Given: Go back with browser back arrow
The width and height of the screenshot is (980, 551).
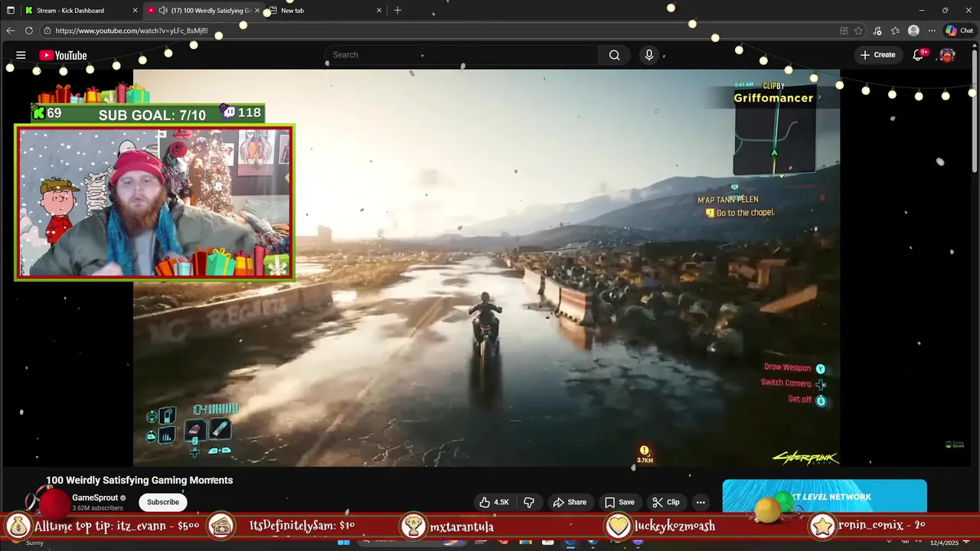Looking at the screenshot, I should click(x=10, y=31).
